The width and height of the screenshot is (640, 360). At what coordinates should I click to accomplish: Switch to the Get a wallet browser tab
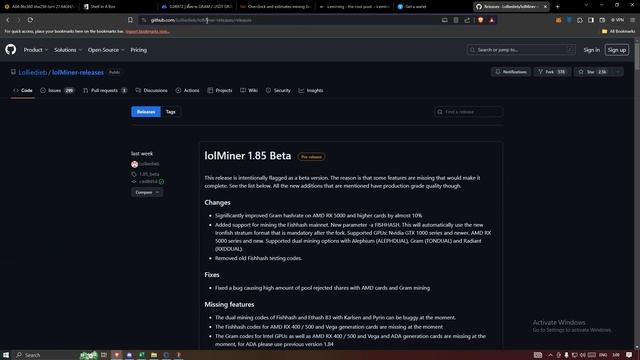[433, 7]
